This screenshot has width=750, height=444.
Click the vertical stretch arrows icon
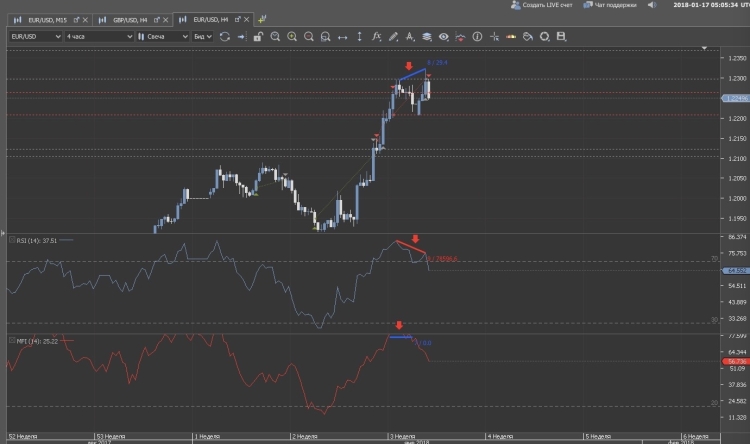[360, 36]
